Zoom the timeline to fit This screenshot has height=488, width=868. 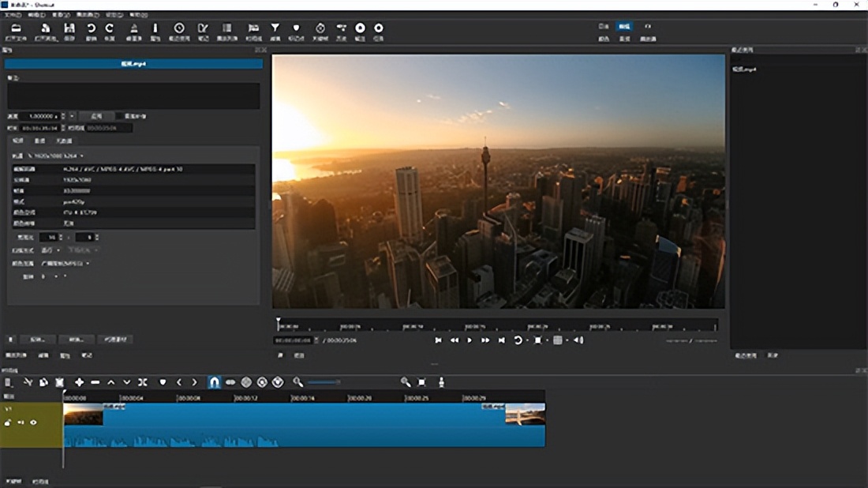pyautogui.click(x=422, y=382)
